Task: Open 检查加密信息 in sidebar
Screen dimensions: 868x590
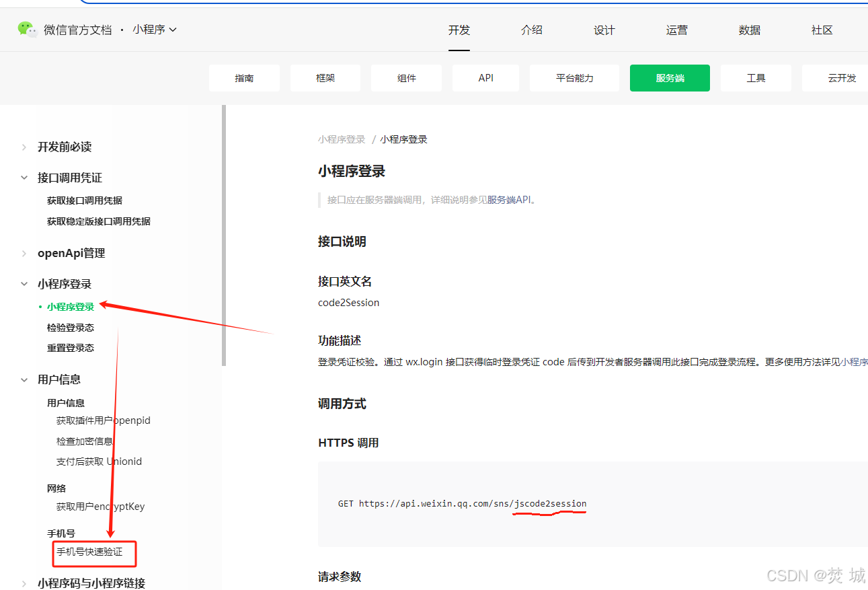Action: 85,441
